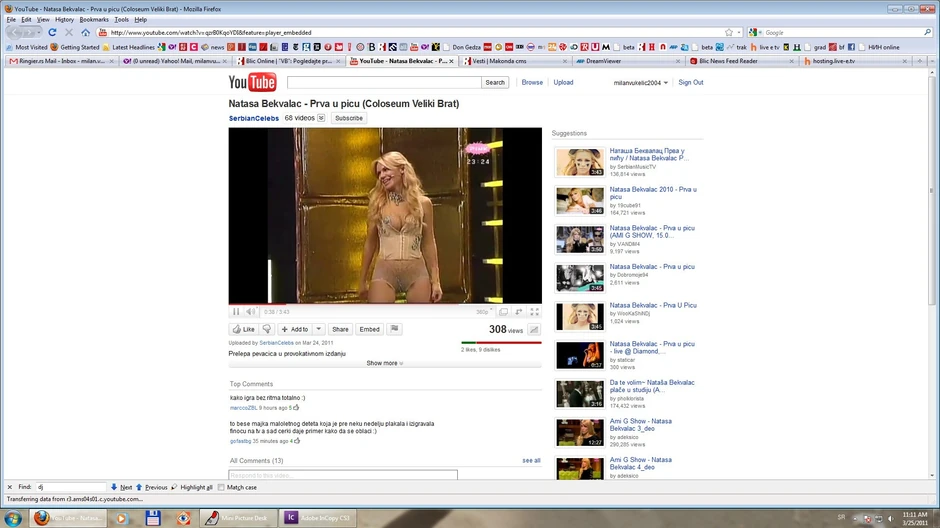Flag this video with the flag icon
Viewport: 940px width, 528px height.
click(394, 329)
